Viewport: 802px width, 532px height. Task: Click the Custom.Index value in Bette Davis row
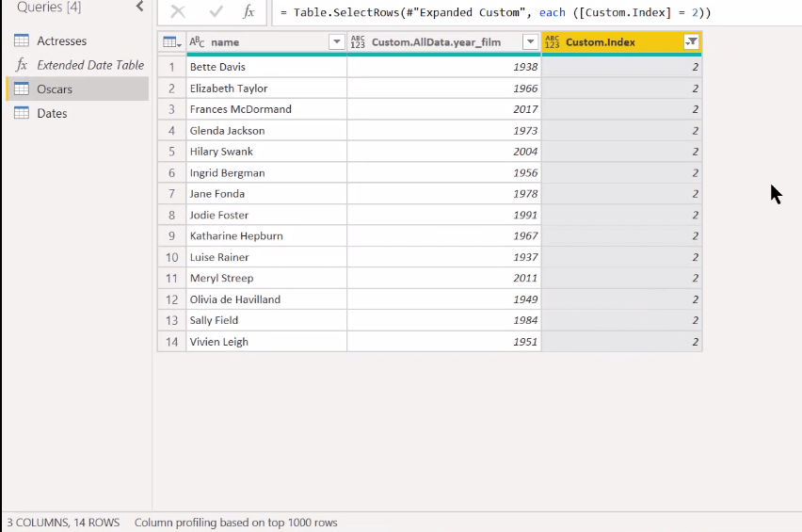pyautogui.click(x=621, y=67)
